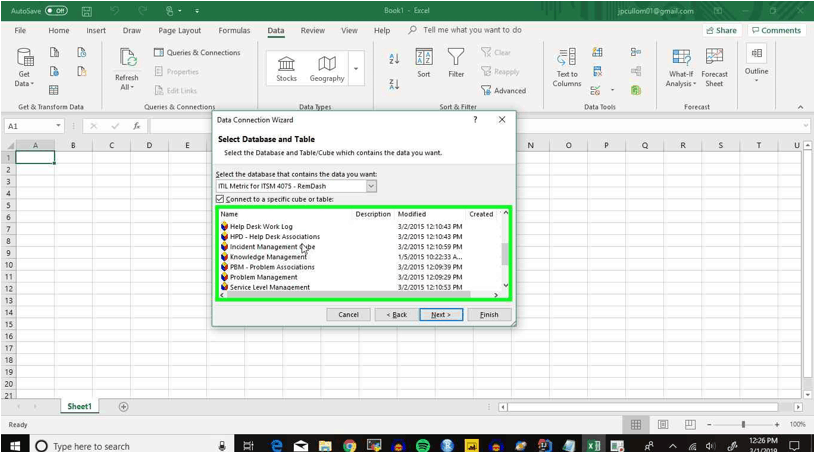This screenshot has height=452, width=814.
Task: Click the zoom slider handle
Action: [x=743, y=424]
